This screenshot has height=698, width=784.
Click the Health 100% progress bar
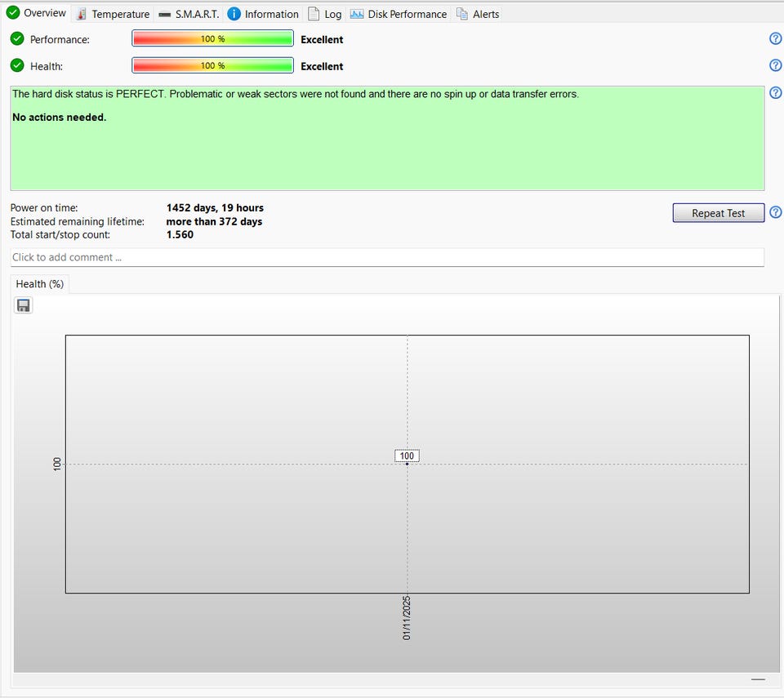tap(212, 66)
